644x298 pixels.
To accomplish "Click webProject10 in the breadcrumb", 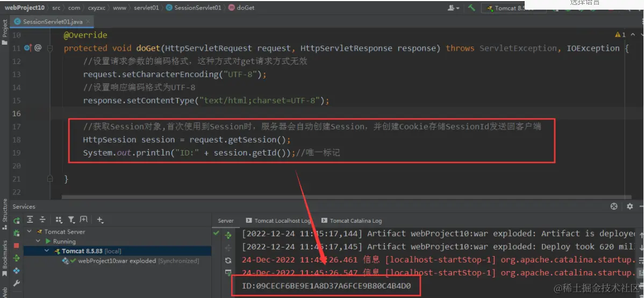I will tap(25, 8).
